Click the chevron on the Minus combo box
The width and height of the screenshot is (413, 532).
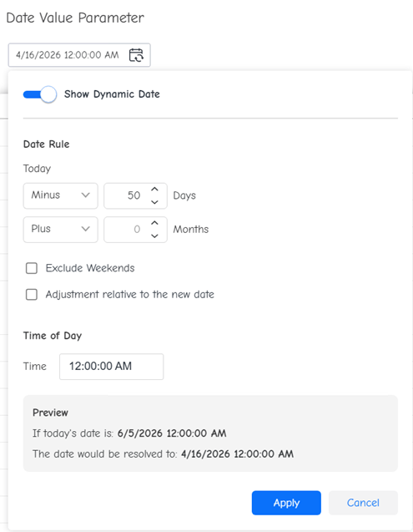point(85,195)
